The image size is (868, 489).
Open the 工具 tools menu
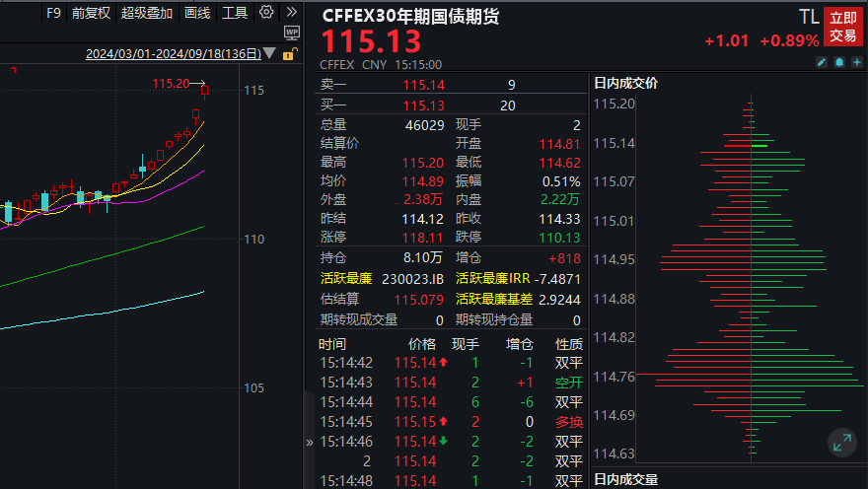coord(235,13)
